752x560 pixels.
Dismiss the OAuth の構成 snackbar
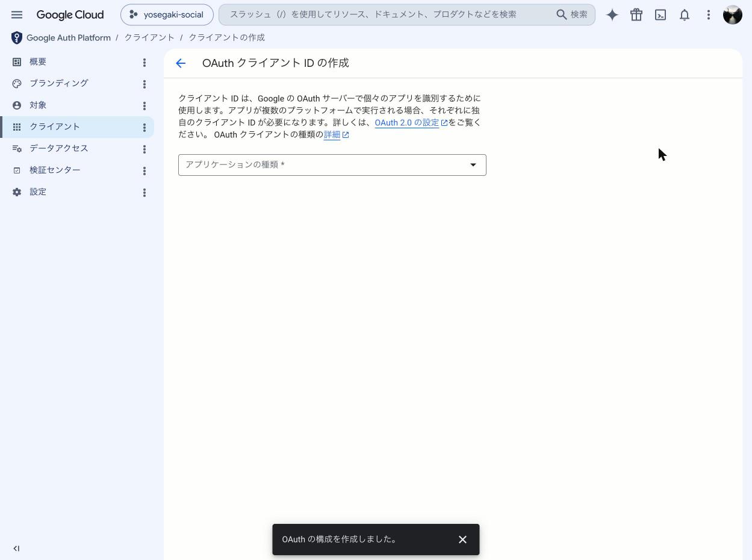click(462, 540)
